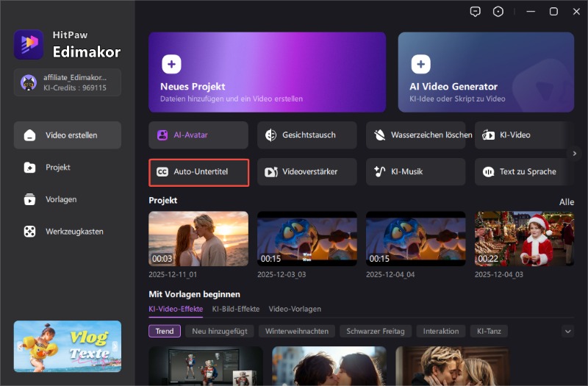The width and height of the screenshot is (588, 386).
Task: Open the affiliate account profile box
Action: pyautogui.click(x=67, y=82)
